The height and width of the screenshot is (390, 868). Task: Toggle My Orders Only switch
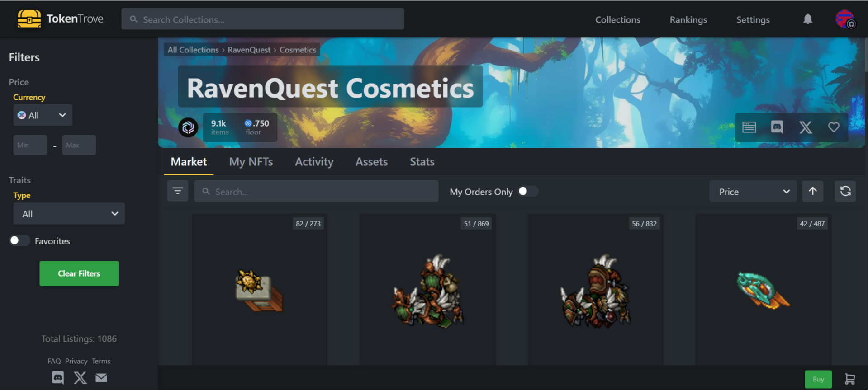pos(528,191)
